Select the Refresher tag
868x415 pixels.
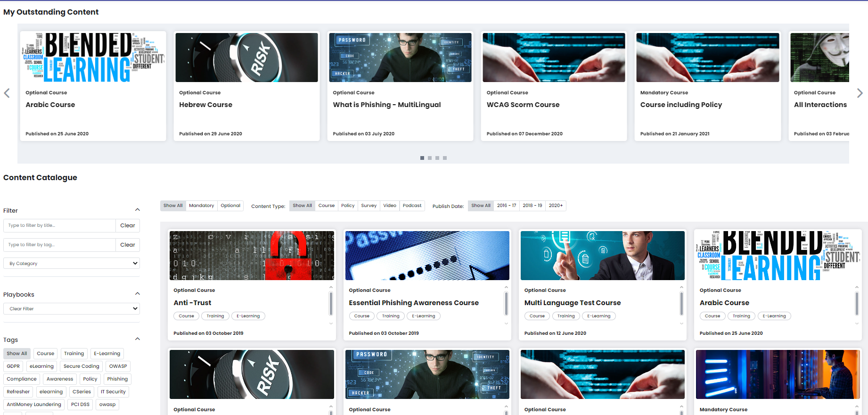point(18,391)
